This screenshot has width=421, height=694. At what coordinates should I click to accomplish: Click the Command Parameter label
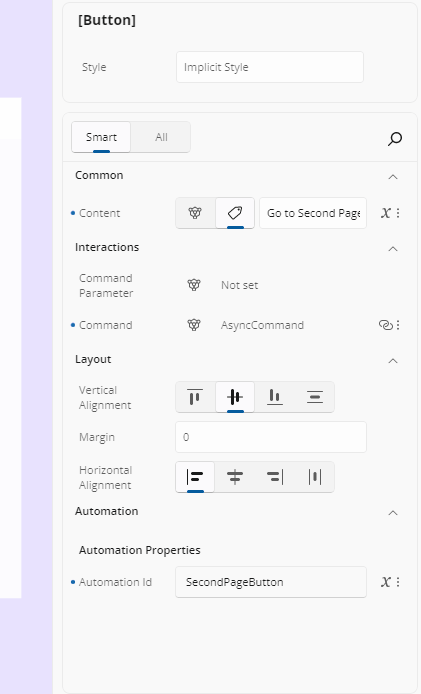click(106, 285)
